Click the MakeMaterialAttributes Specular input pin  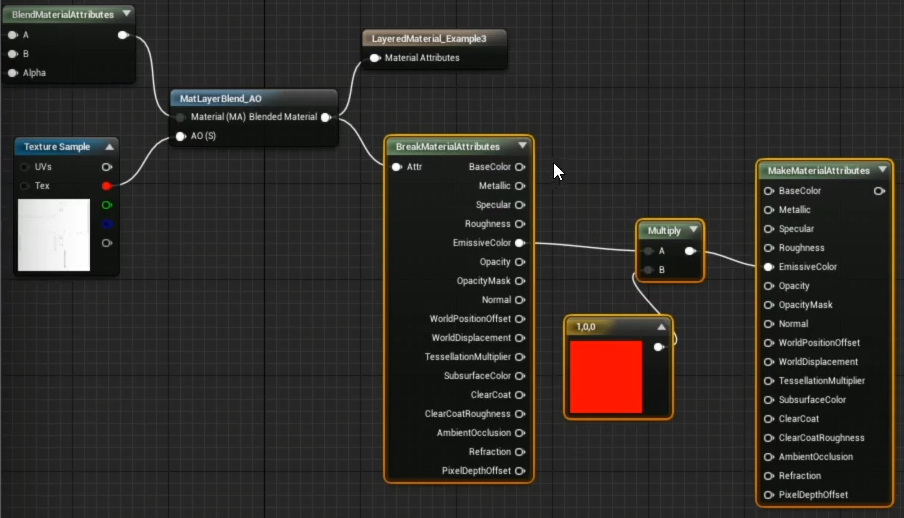(x=769, y=229)
